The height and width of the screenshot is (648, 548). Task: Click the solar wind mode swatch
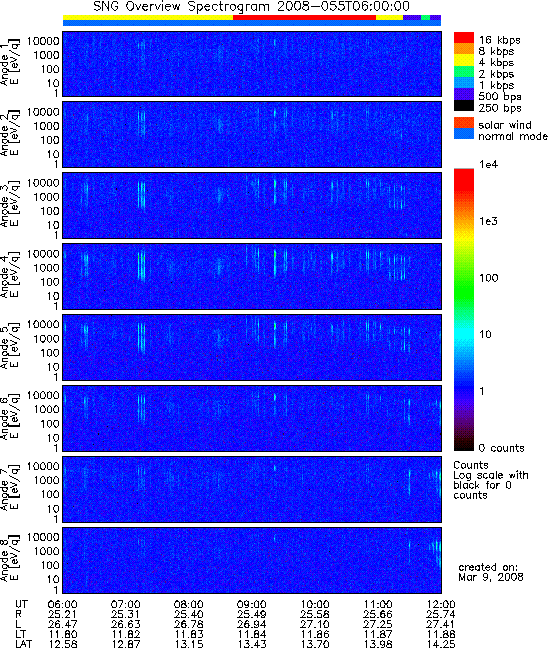click(x=464, y=122)
